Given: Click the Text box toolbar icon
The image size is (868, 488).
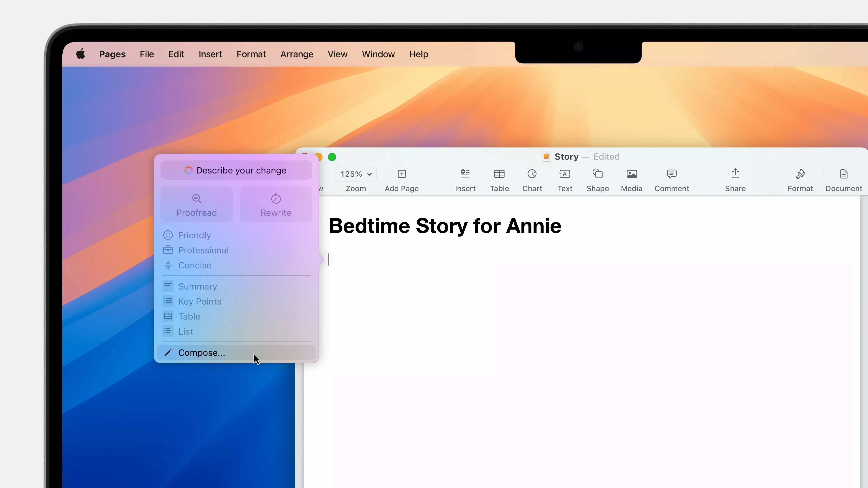Looking at the screenshot, I should (565, 174).
